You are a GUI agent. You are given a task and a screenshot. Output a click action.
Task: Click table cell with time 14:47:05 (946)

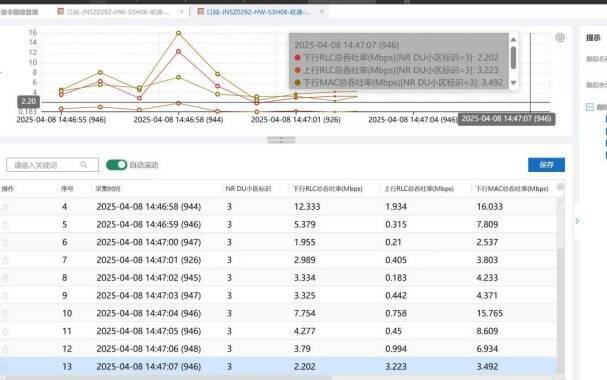click(x=149, y=331)
